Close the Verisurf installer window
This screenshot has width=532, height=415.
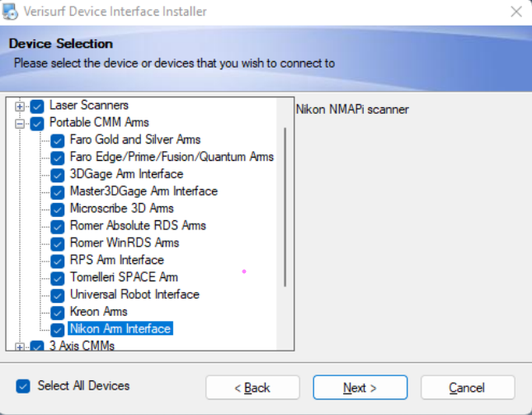pos(516,12)
